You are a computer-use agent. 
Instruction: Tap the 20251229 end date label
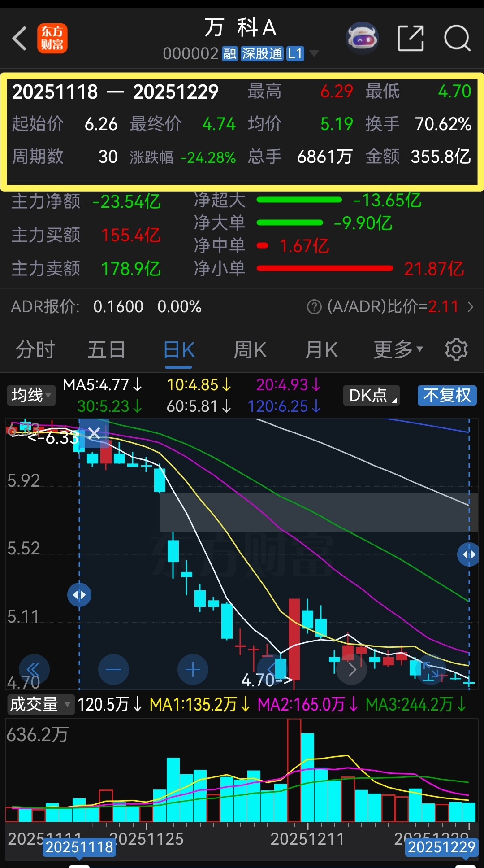click(x=441, y=847)
